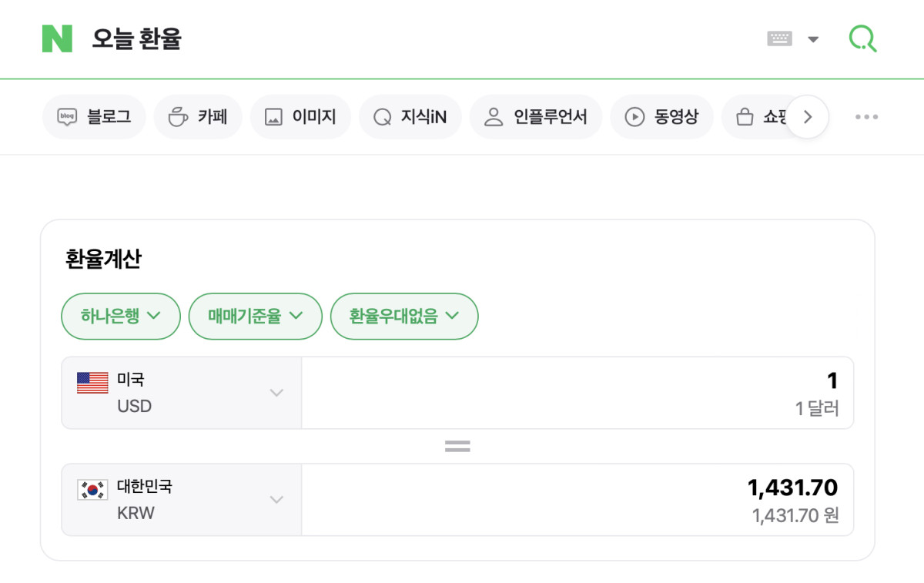Click the KRW amount field showing 1,431.70
The height and width of the screenshot is (583, 924).
tap(577, 500)
